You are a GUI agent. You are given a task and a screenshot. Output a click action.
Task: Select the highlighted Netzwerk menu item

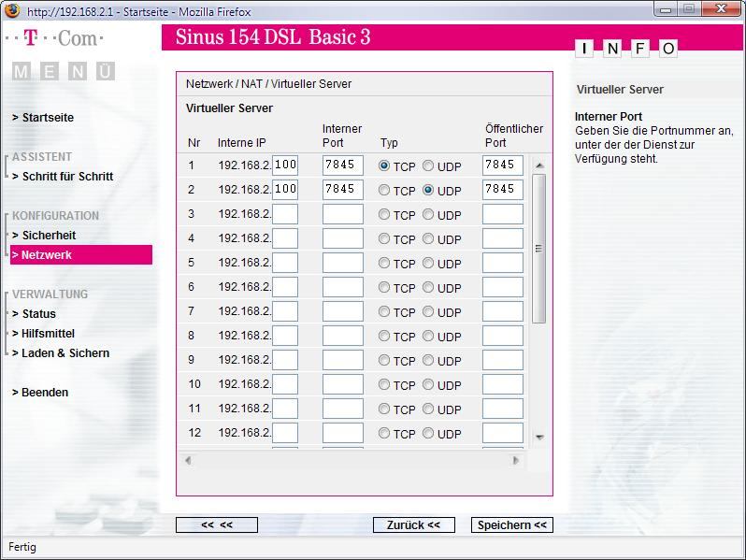click(x=81, y=255)
